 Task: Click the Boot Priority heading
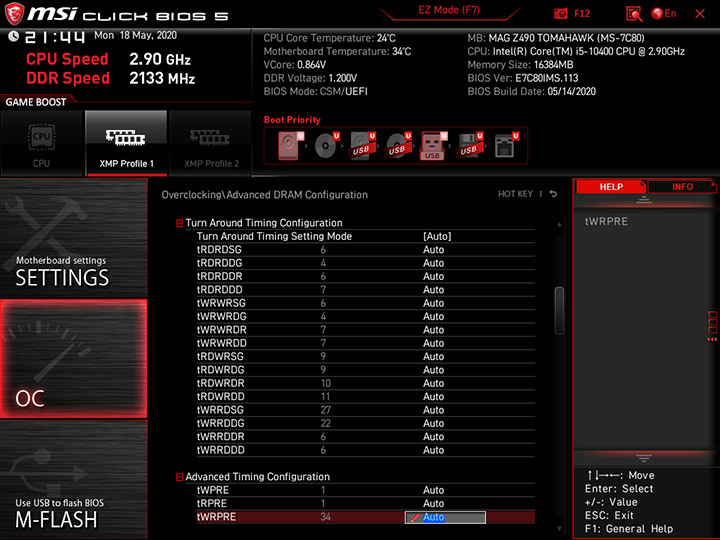click(292, 120)
